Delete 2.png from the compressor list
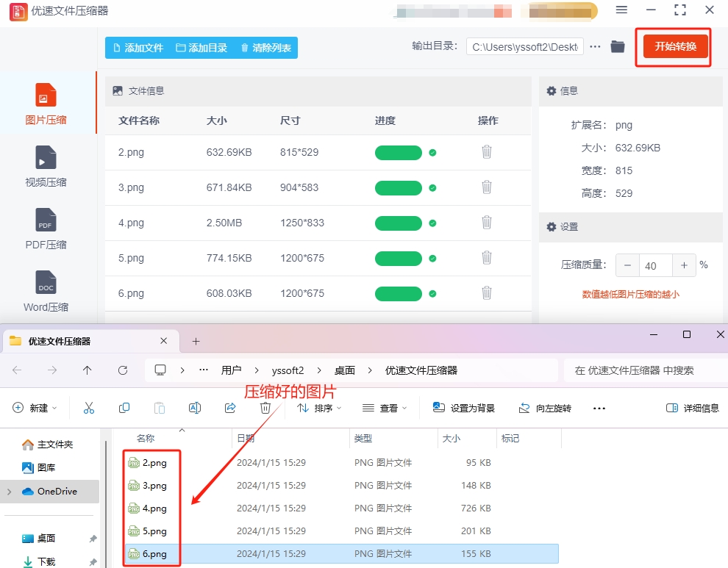Viewport: 728px width, 568px height. click(x=487, y=152)
